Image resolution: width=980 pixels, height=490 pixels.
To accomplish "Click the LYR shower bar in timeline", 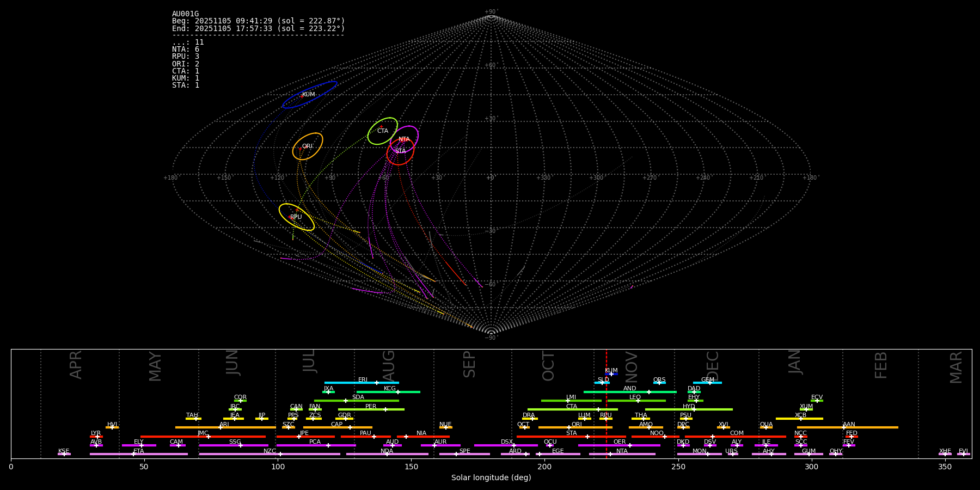I will (x=96, y=436).
